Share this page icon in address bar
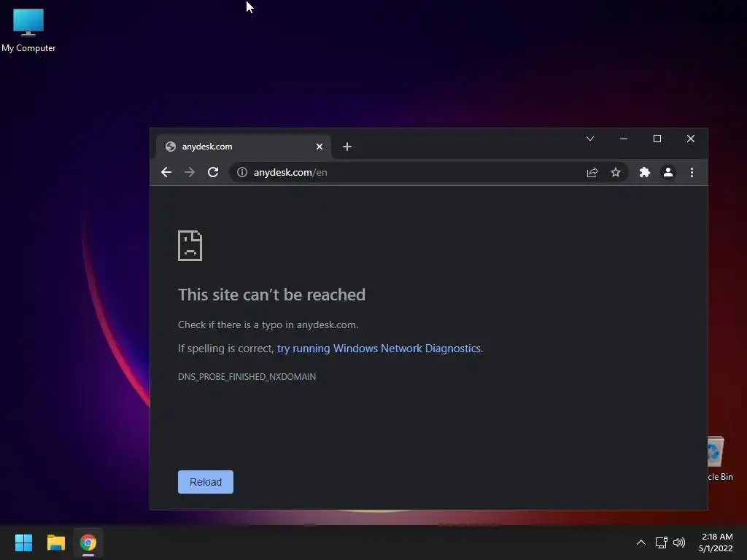This screenshot has height=560, width=747. pyautogui.click(x=592, y=172)
